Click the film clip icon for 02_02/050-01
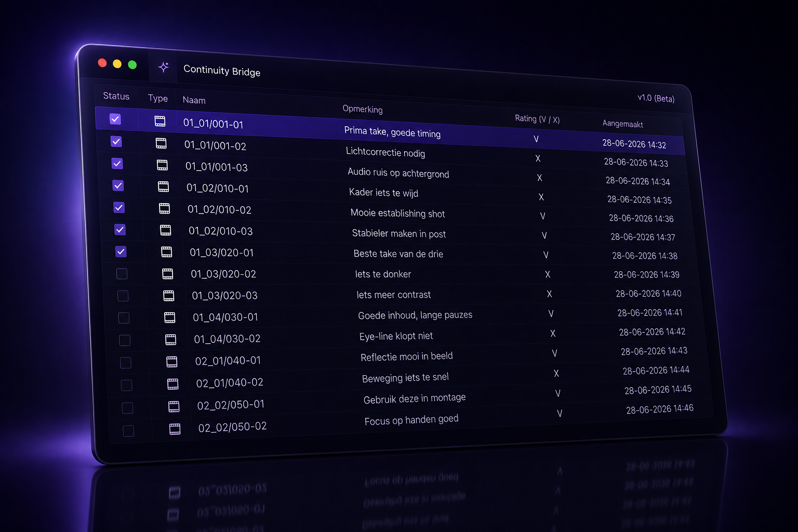 click(x=174, y=406)
